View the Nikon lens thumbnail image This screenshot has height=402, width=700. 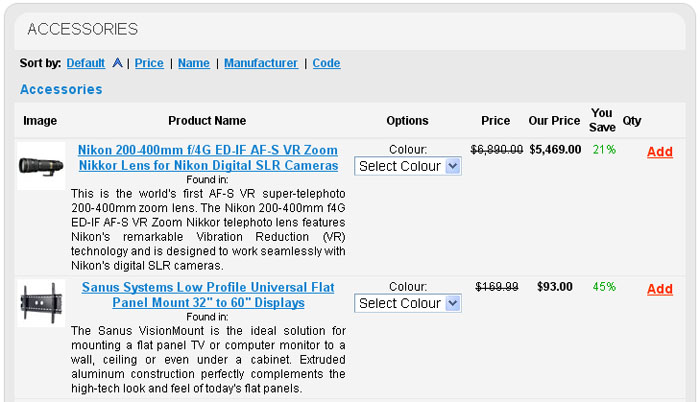point(41,166)
